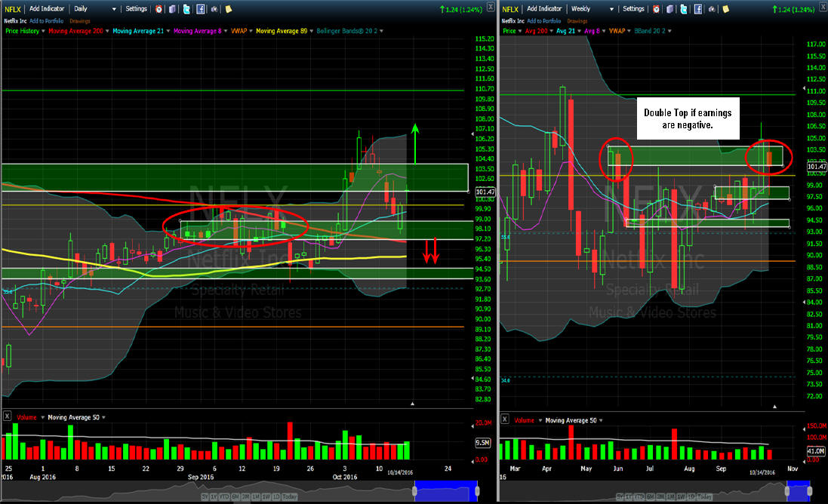Click the 101.47 price label on Daily chart

click(x=485, y=192)
